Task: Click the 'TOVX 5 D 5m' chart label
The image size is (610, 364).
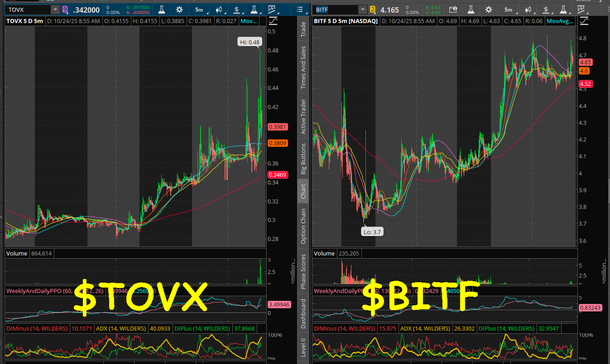Action: tap(24, 21)
